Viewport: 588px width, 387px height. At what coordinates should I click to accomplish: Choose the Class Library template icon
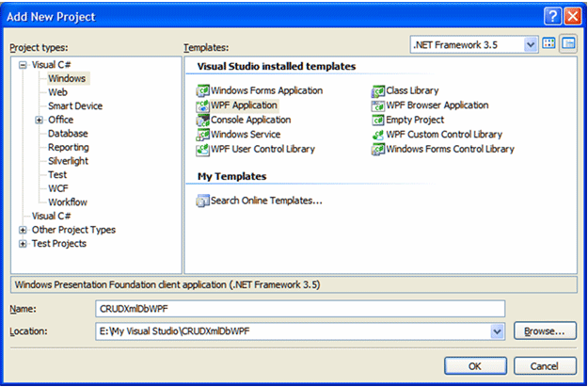(x=378, y=90)
